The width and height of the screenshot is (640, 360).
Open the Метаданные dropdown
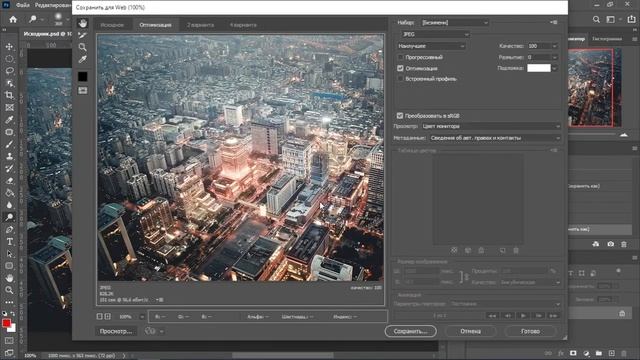point(495,138)
